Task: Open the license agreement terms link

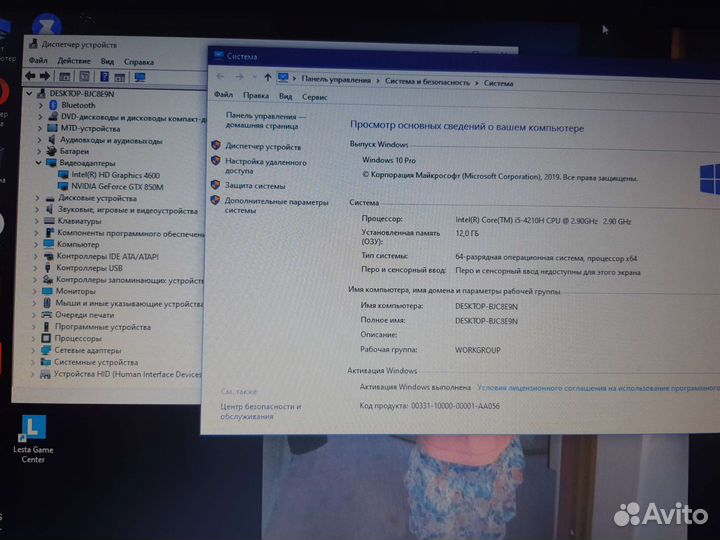Action: [598, 388]
